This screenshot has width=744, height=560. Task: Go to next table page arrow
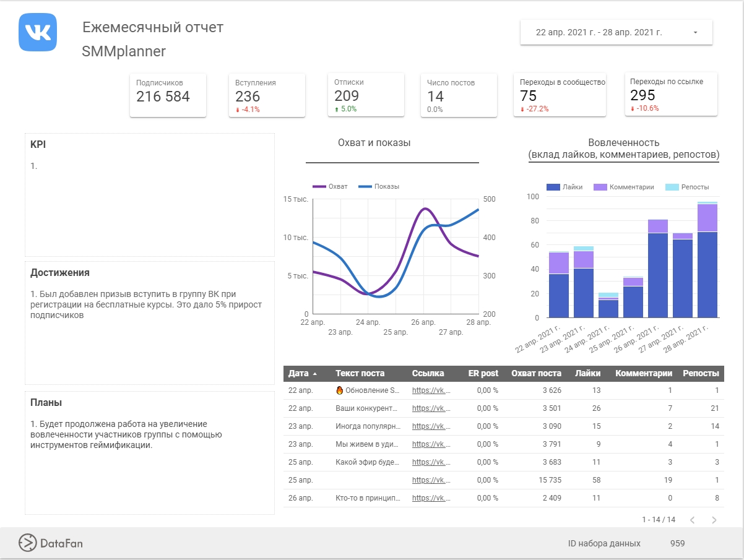(714, 520)
